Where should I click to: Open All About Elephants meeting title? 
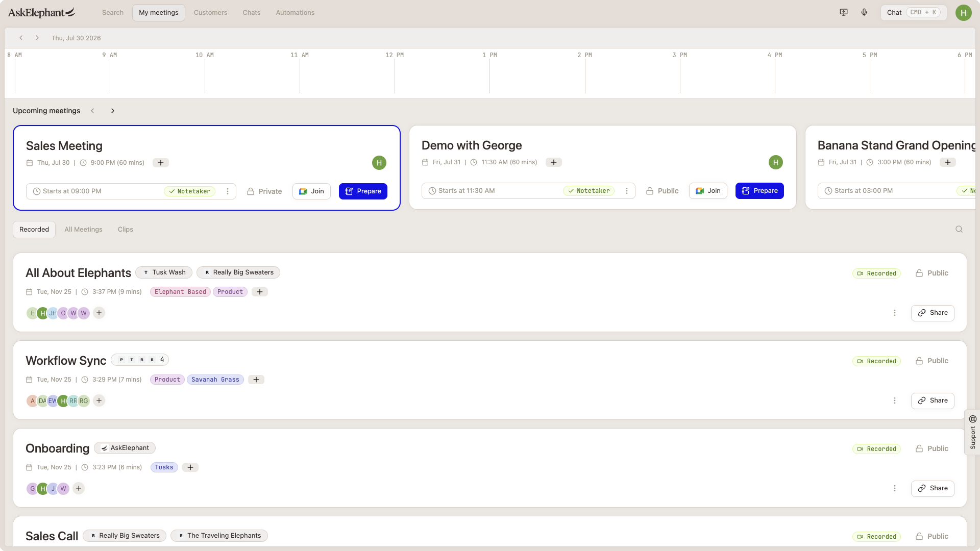[x=79, y=273]
